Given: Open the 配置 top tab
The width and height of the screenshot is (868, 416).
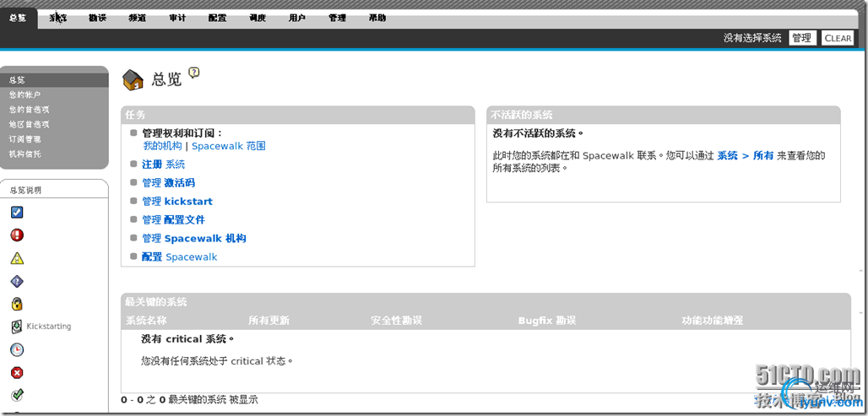Looking at the screenshot, I should (x=217, y=18).
